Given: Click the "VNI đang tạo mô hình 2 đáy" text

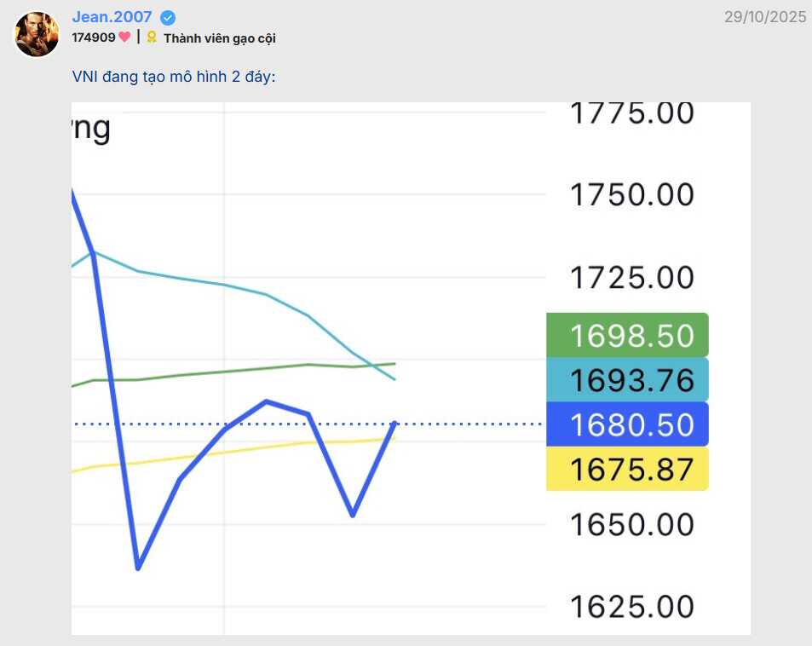Looking at the screenshot, I should (174, 77).
